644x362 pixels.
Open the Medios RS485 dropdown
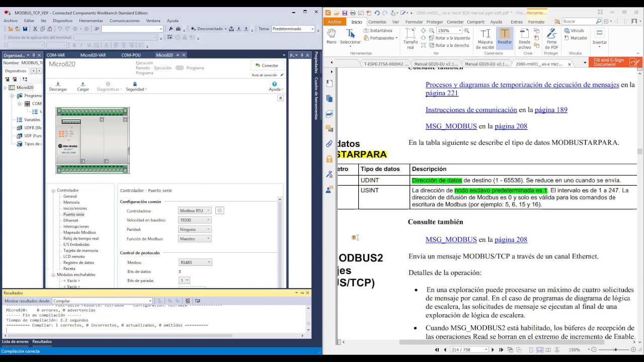click(x=195, y=262)
